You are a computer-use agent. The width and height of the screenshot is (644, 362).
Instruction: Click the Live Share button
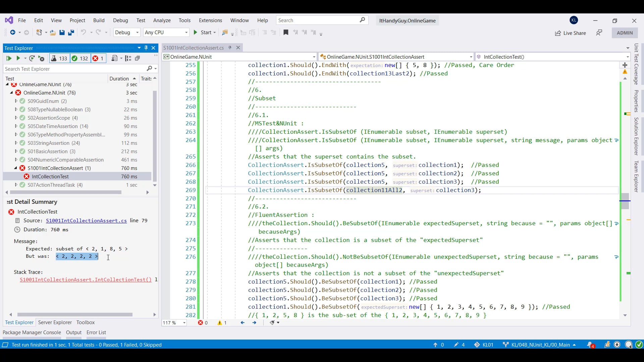click(x=570, y=33)
